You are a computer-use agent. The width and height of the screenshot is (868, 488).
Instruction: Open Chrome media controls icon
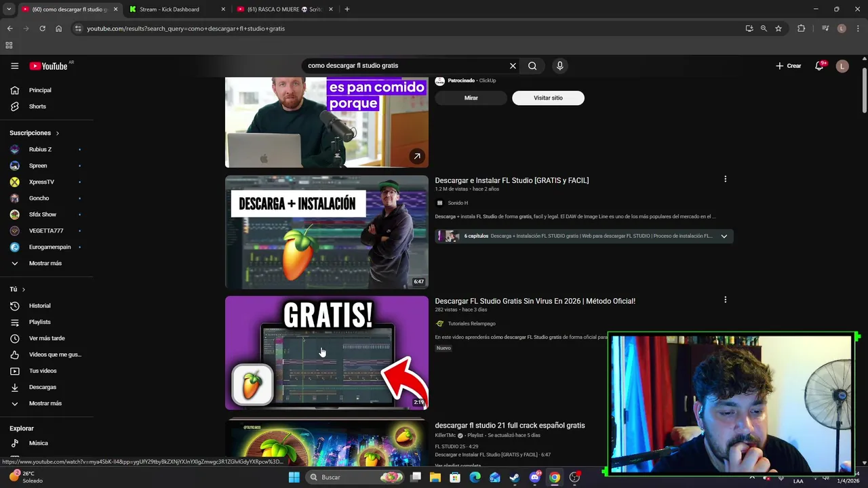(x=825, y=28)
